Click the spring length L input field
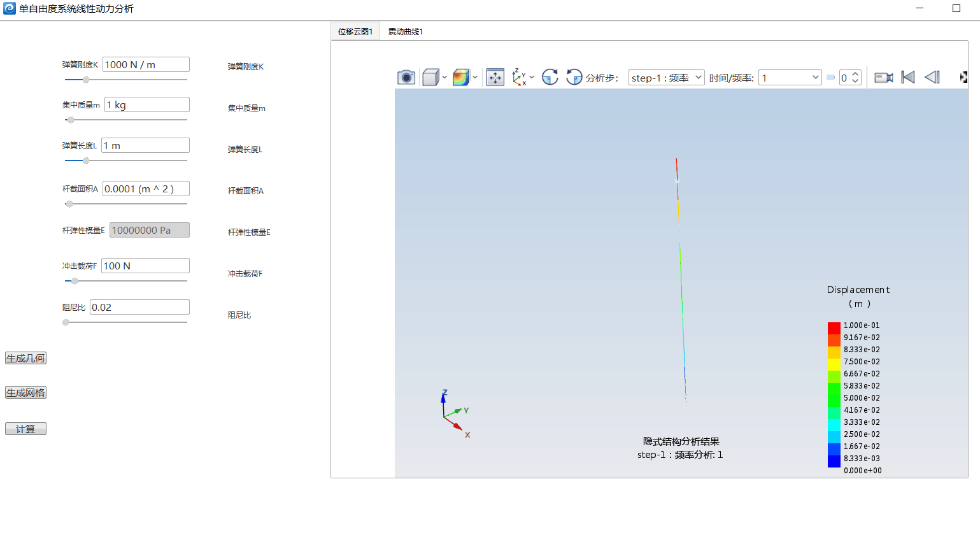 [145, 145]
